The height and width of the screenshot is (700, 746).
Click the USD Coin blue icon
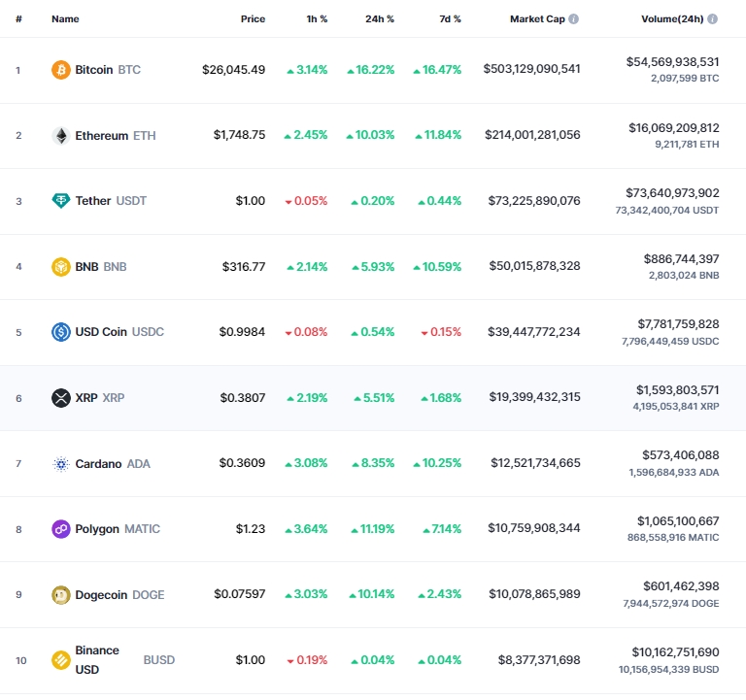(x=61, y=332)
